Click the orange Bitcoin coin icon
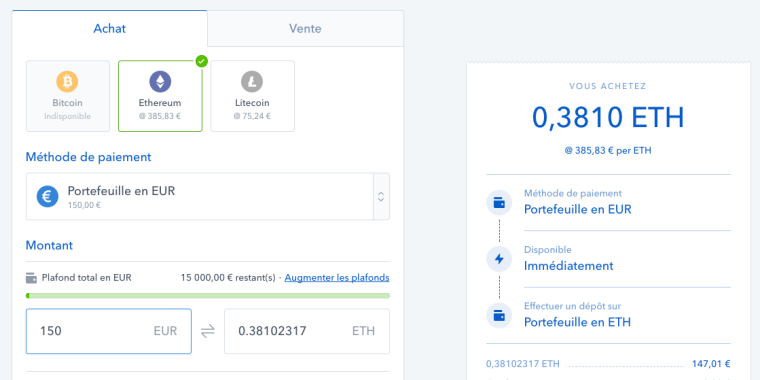Screen dimensions: 760x380 [x=67, y=81]
